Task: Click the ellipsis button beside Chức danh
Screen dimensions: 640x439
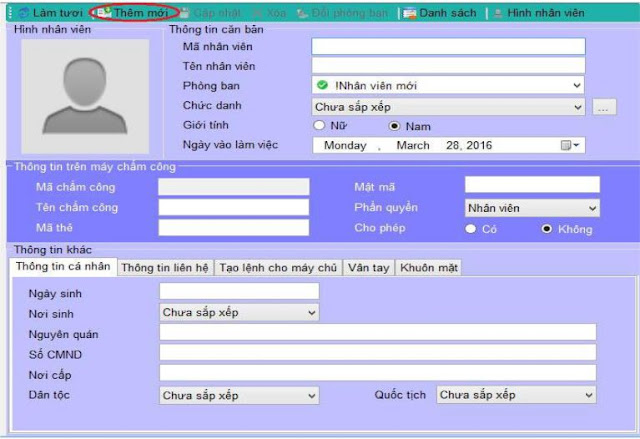Action: [604, 107]
